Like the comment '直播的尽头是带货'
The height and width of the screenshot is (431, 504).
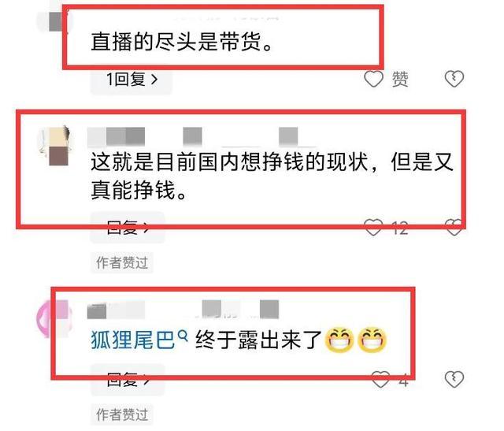[373, 79]
